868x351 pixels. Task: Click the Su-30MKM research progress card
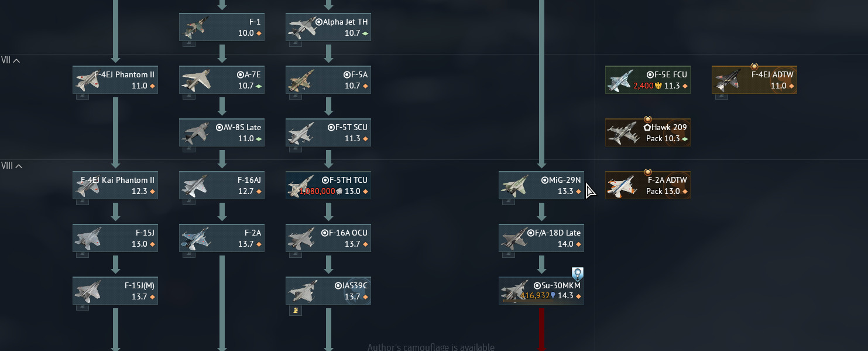(x=541, y=291)
